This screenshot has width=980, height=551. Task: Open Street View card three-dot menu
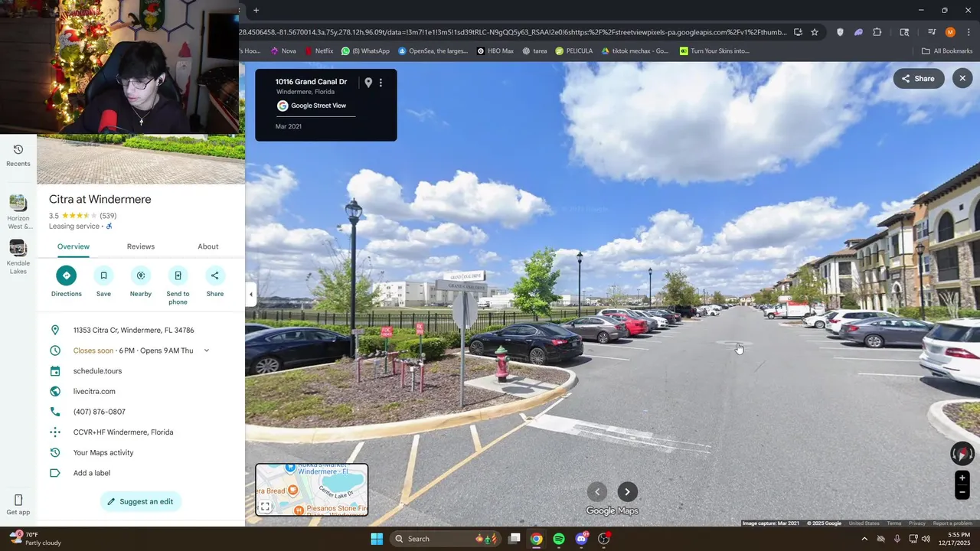tap(381, 83)
